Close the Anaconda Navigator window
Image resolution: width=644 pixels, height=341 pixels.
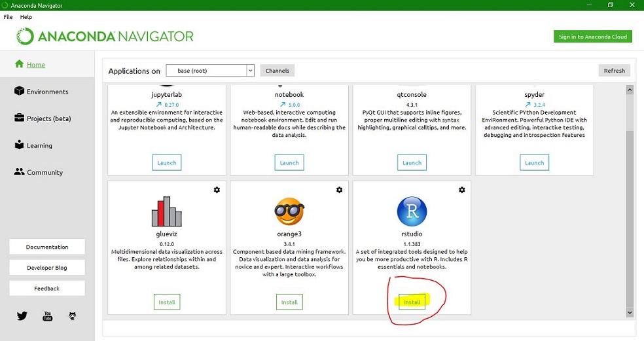[632, 5]
